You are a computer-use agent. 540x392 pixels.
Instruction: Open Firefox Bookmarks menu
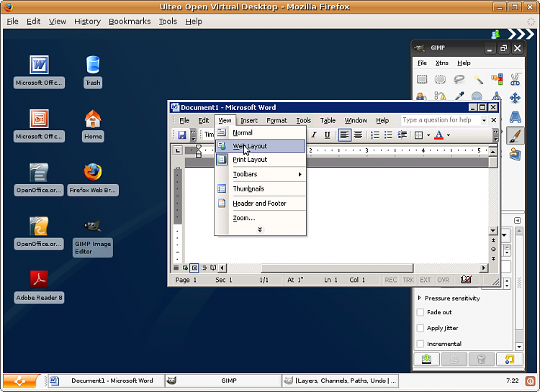tap(130, 22)
